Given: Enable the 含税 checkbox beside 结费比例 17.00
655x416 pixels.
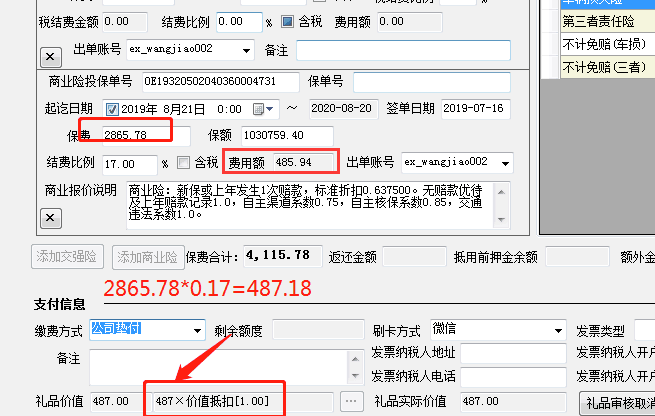Looking at the screenshot, I should (x=183, y=162).
